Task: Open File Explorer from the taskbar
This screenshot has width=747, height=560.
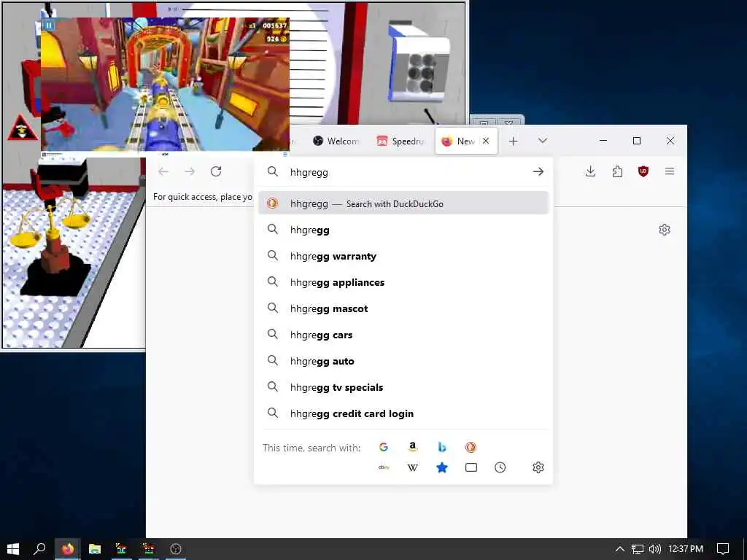Action: pyautogui.click(x=94, y=549)
